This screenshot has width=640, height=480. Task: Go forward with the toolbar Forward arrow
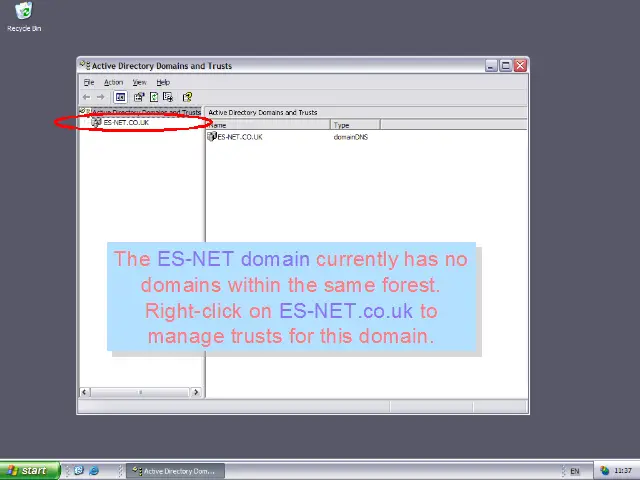click(100, 97)
